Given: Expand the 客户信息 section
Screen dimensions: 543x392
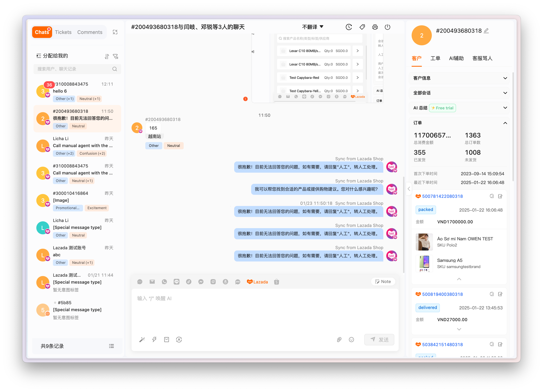Looking at the screenshot, I should click(459, 78).
